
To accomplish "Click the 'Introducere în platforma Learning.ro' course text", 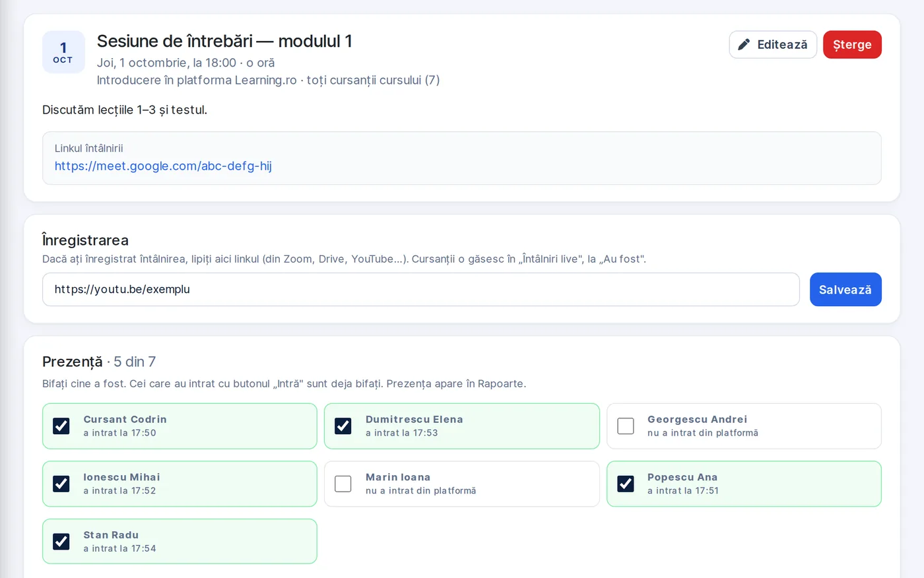I will point(197,80).
